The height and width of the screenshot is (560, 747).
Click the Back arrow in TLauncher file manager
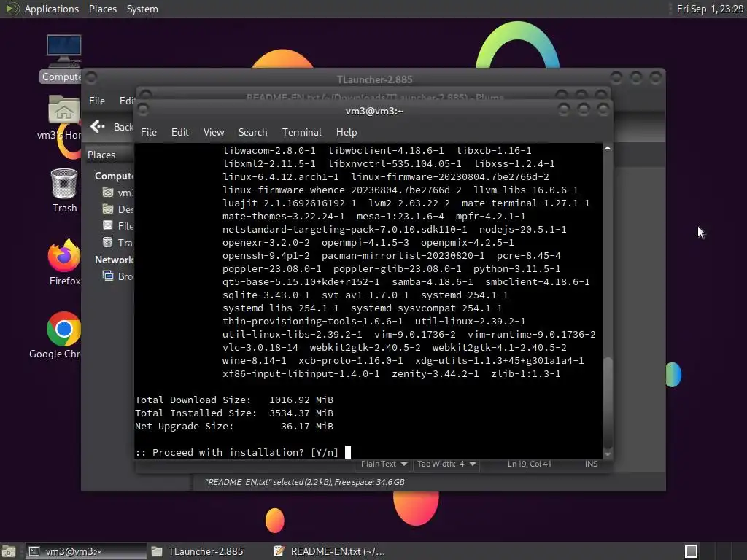(98, 127)
